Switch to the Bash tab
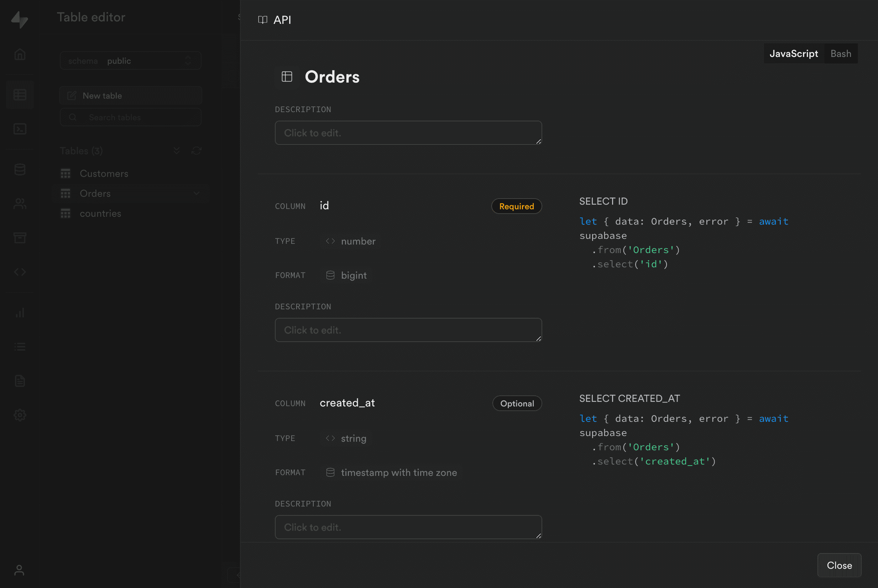Screen dimensions: 878x588 click(x=841, y=54)
